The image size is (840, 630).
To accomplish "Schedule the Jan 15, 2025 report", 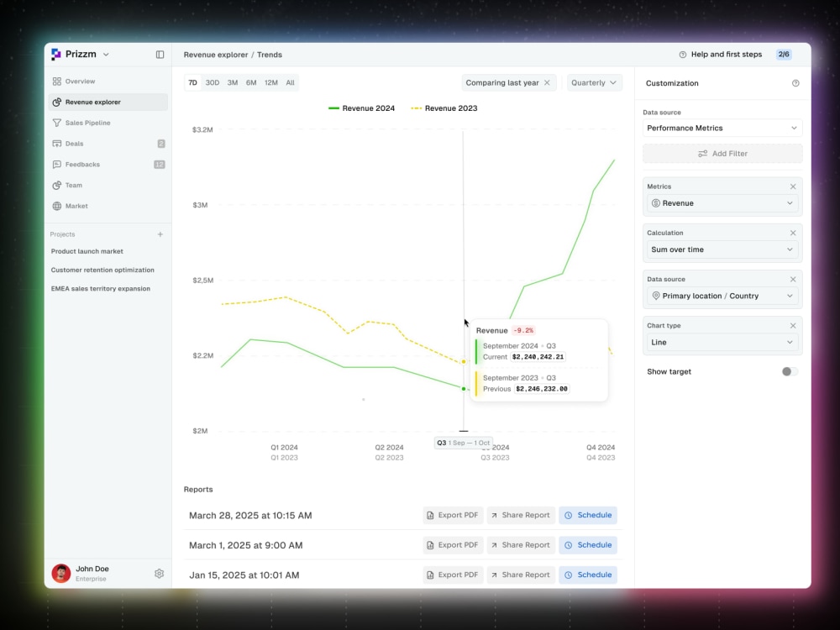I will [x=588, y=575].
